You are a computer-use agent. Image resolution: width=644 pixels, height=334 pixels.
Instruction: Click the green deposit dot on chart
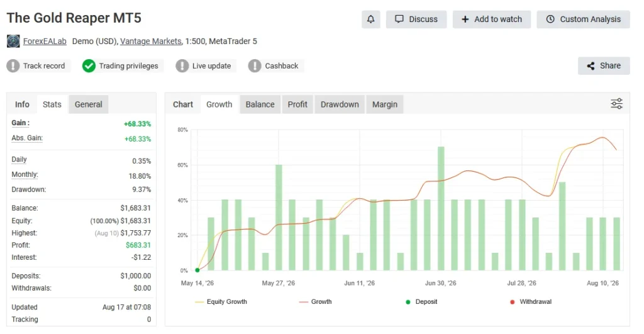[197, 270]
